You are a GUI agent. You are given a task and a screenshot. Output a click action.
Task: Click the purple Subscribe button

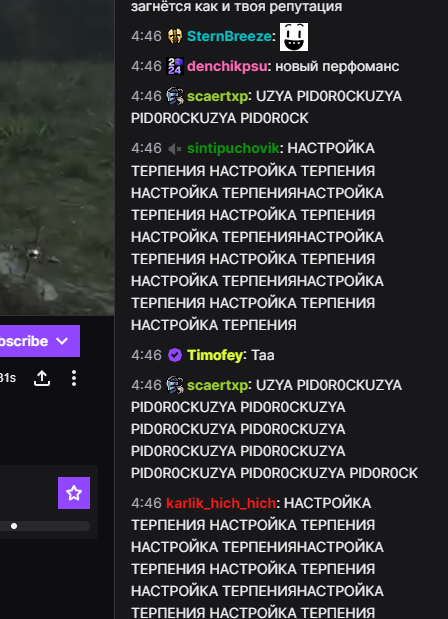(x=40, y=341)
